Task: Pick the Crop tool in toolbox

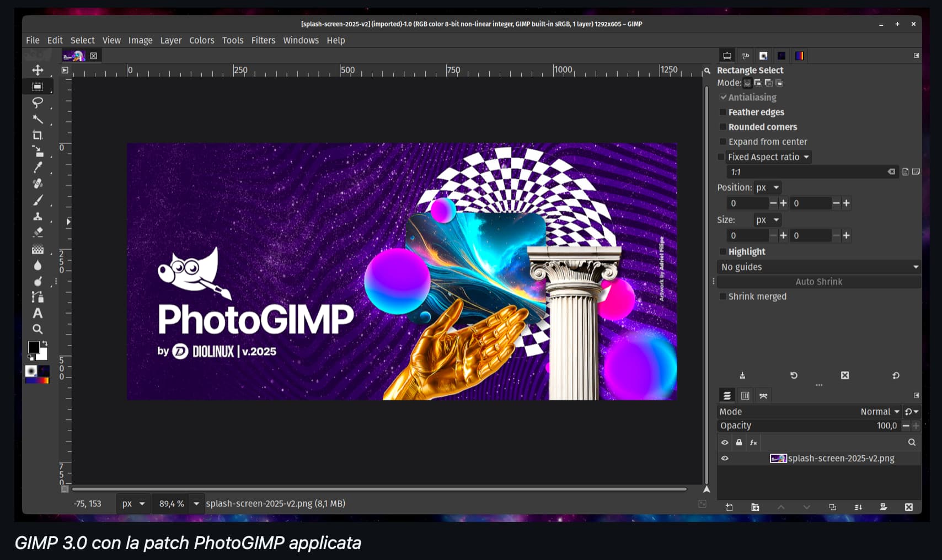Action: (38, 135)
